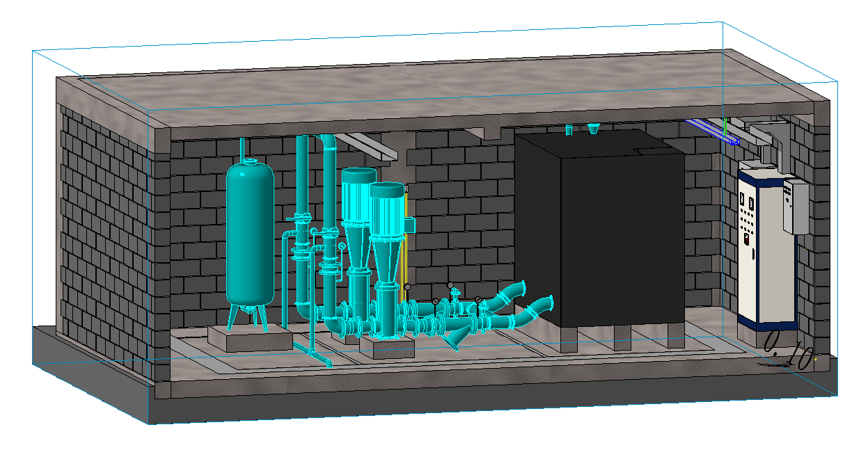Select the concrete plinth under the pressure tank

(250, 337)
